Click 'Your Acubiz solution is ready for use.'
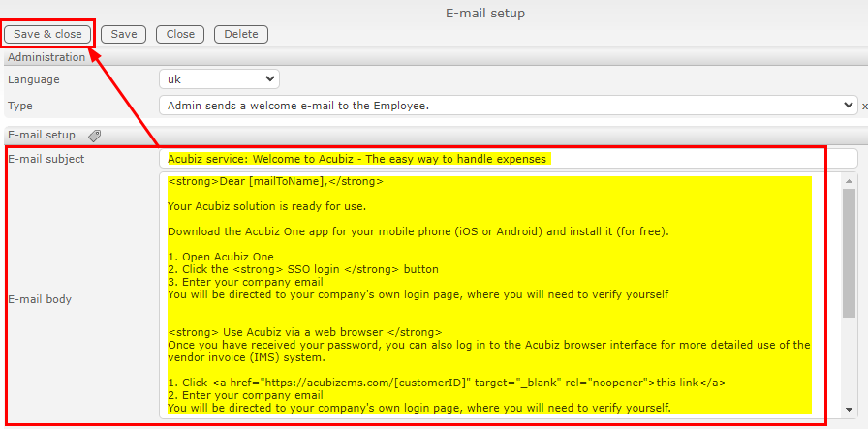The width and height of the screenshot is (868, 429). click(266, 207)
